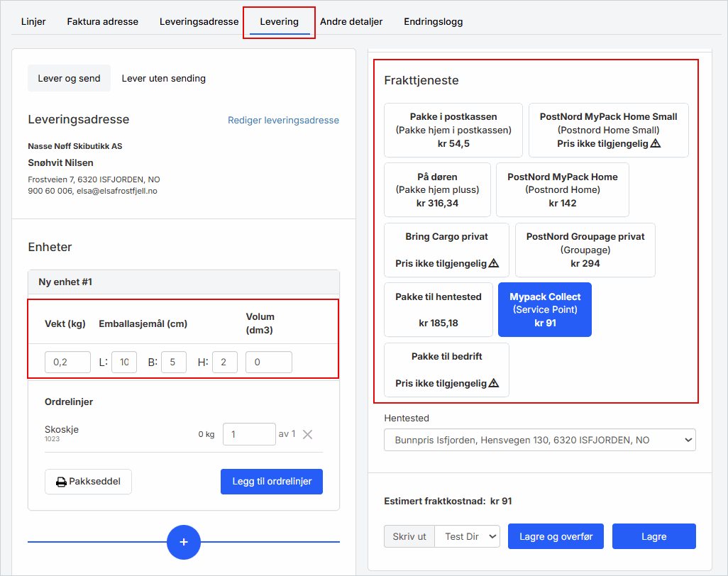Click the warning icon on Bring Cargo privat

(494, 263)
